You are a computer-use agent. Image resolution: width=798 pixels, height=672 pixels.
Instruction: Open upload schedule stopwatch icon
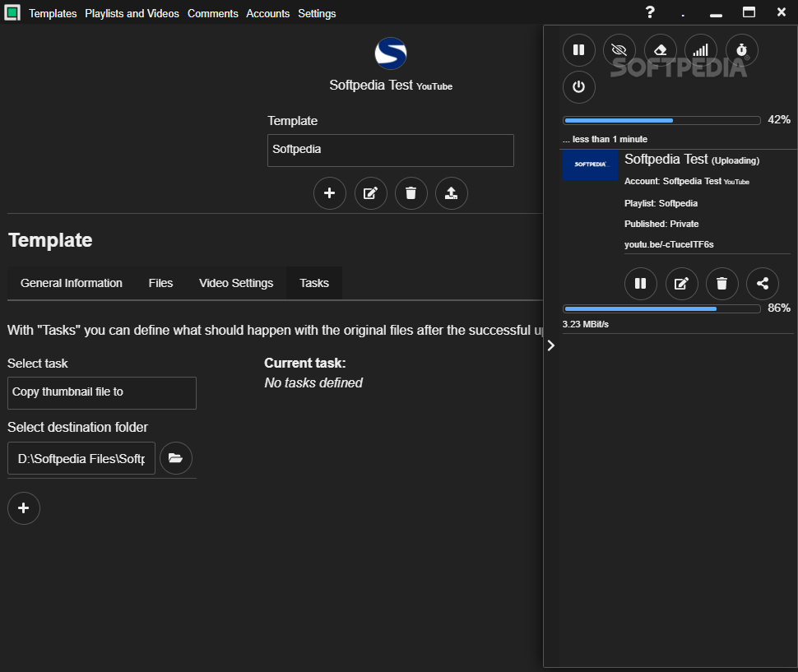(x=742, y=50)
